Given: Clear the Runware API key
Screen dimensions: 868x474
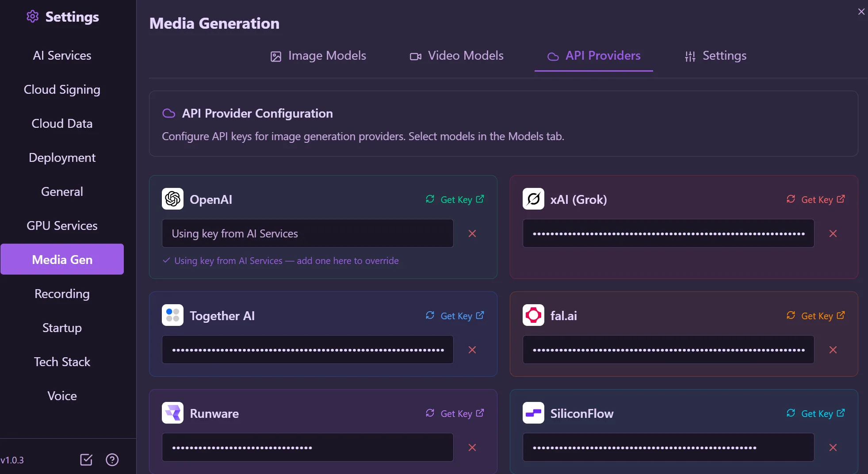Looking at the screenshot, I should pos(472,447).
